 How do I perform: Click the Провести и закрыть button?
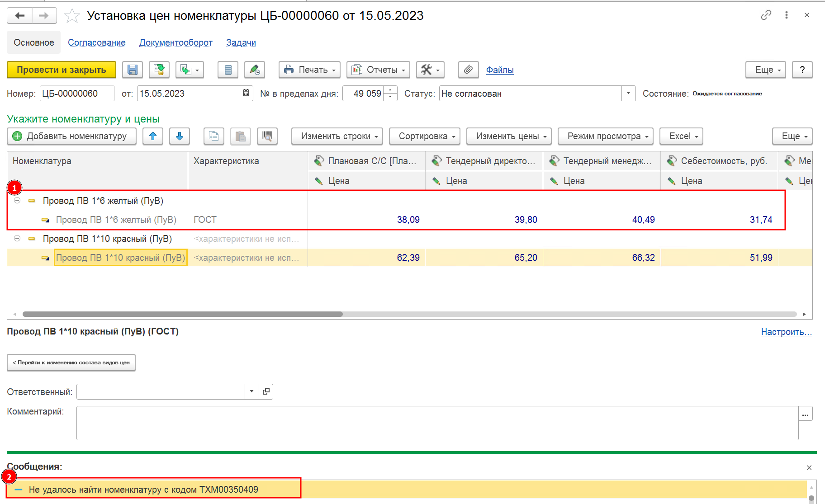click(62, 70)
